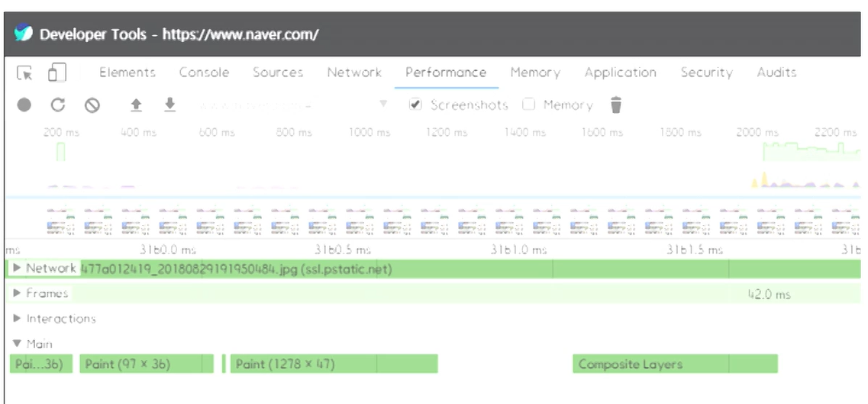Image resolution: width=868 pixels, height=404 pixels.
Task: Select the Paint (97 × 36) event
Action: click(147, 364)
